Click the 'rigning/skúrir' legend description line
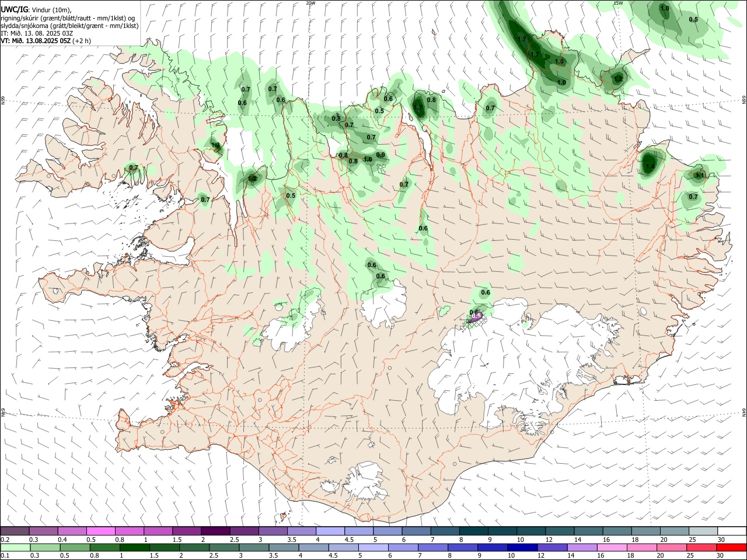The height and width of the screenshot is (560, 747). [69, 17]
